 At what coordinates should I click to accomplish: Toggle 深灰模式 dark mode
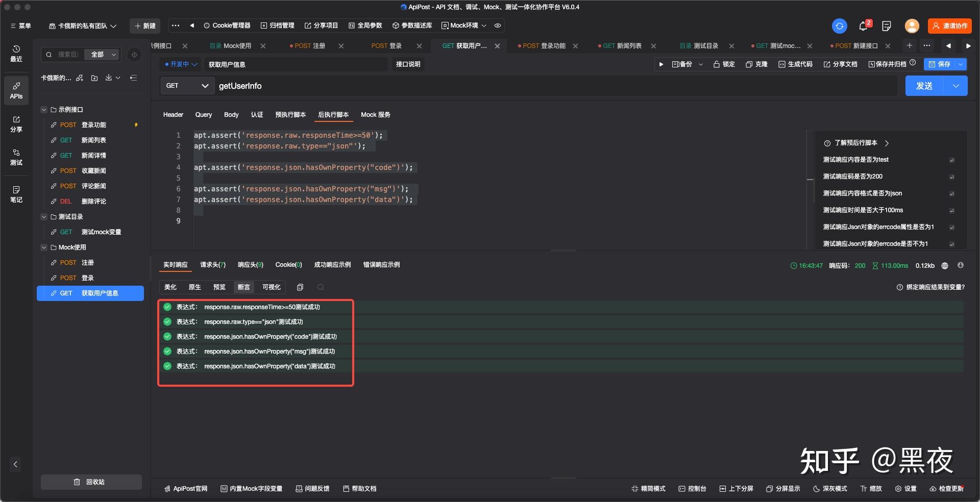(x=830, y=489)
